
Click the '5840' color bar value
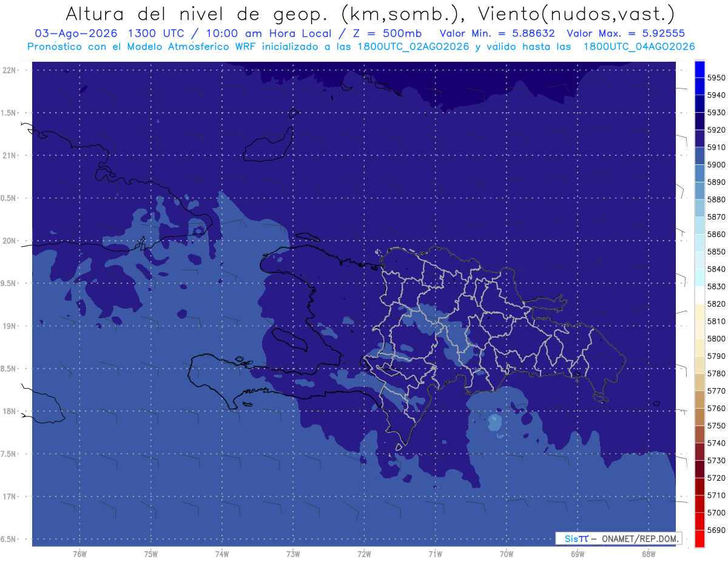716,269
